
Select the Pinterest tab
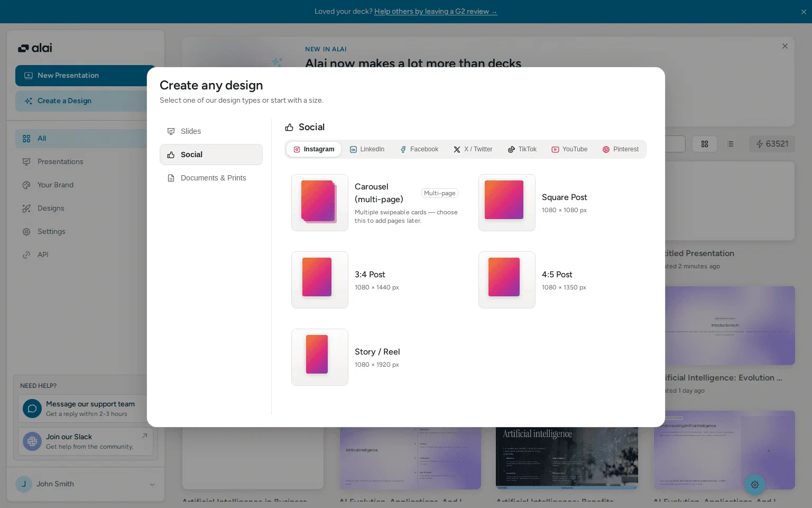621,149
